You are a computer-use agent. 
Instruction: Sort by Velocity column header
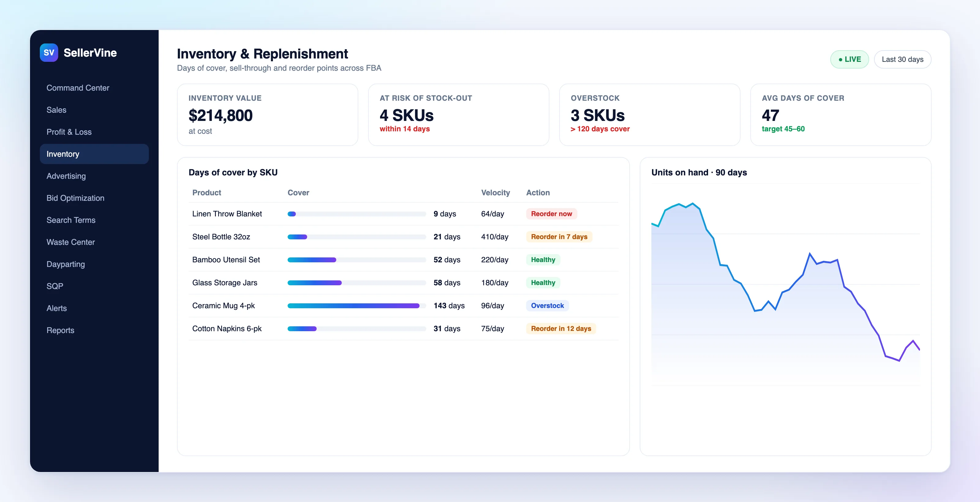[495, 193]
